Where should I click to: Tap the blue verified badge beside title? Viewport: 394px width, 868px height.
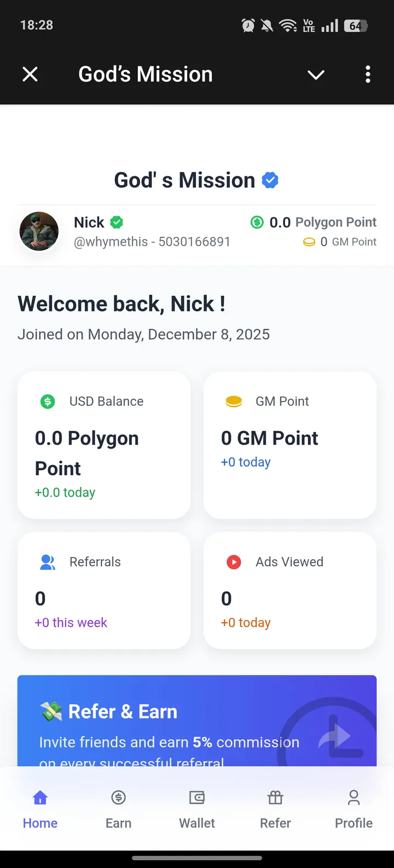(x=270, y=180)
